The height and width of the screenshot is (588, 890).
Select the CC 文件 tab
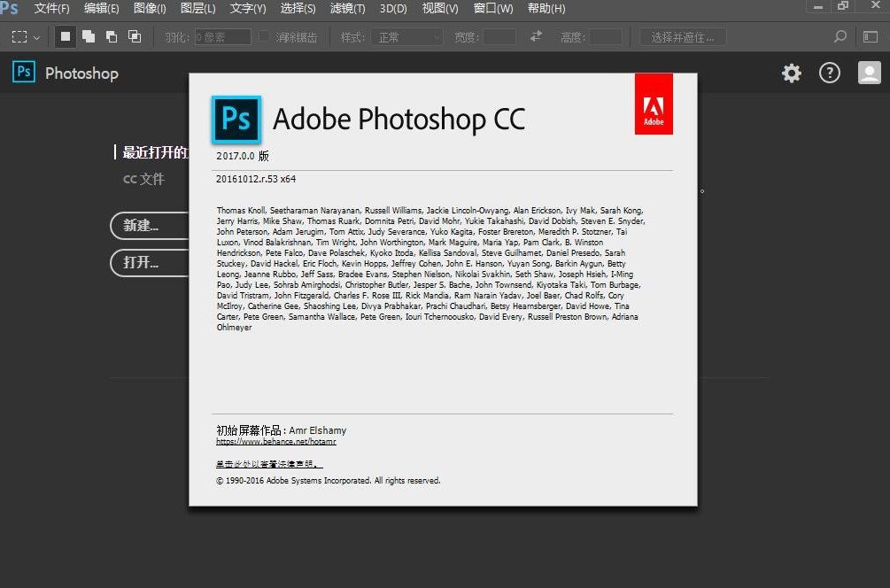point(143,180)
